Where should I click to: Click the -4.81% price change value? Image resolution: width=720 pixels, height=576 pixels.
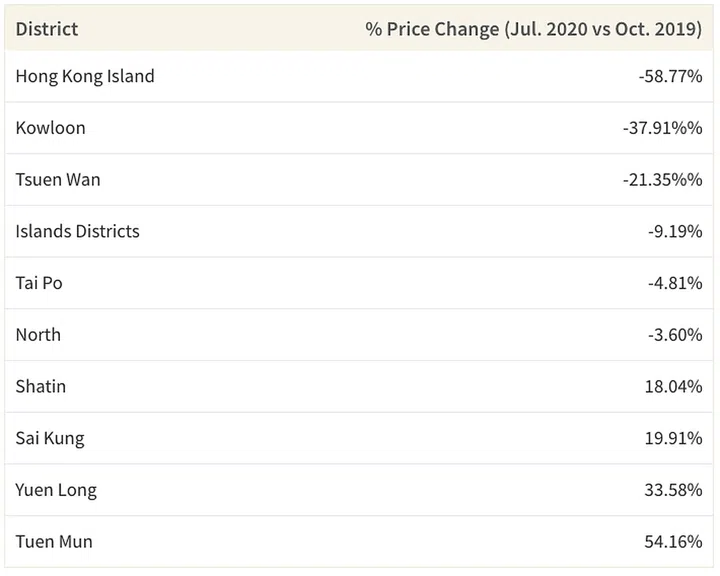click(x=675, y=283)
